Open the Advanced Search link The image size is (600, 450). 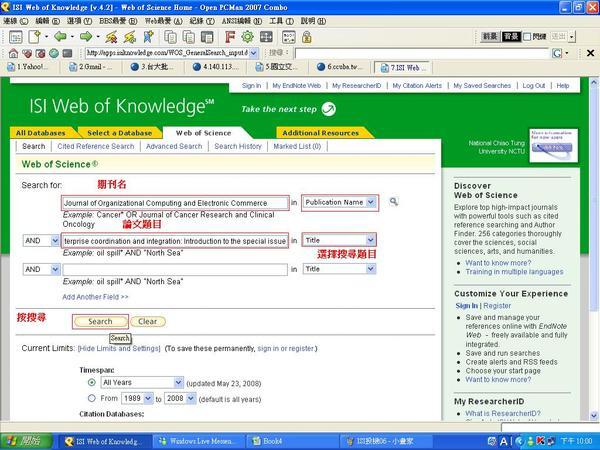point(174,146)
